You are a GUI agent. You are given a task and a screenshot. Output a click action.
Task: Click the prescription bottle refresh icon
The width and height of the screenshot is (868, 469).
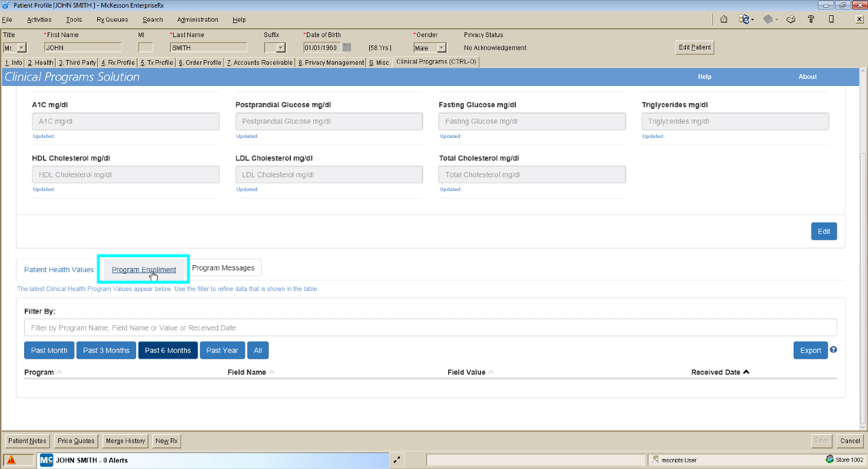pyautogui.click(x=743, y=19)
